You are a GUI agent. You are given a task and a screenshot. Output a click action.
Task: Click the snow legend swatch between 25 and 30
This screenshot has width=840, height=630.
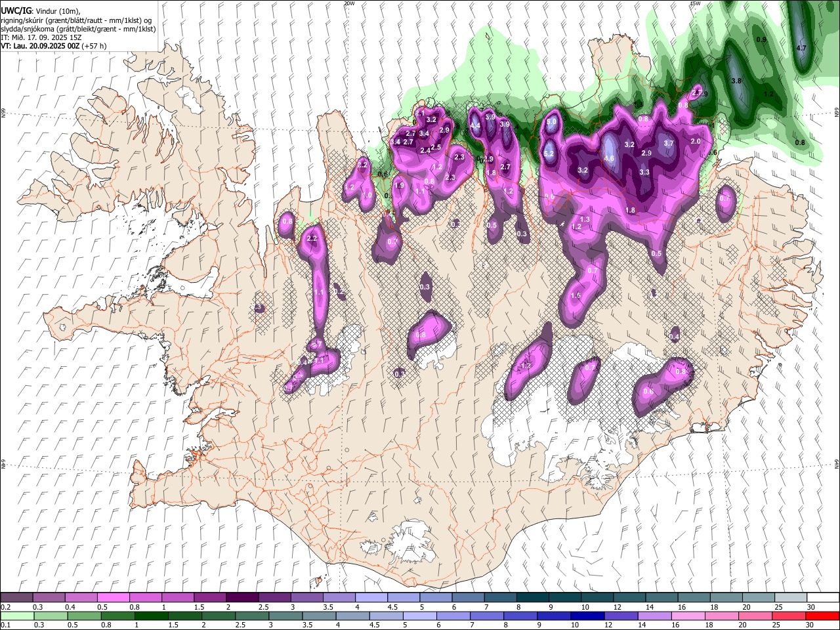[790, 597]
